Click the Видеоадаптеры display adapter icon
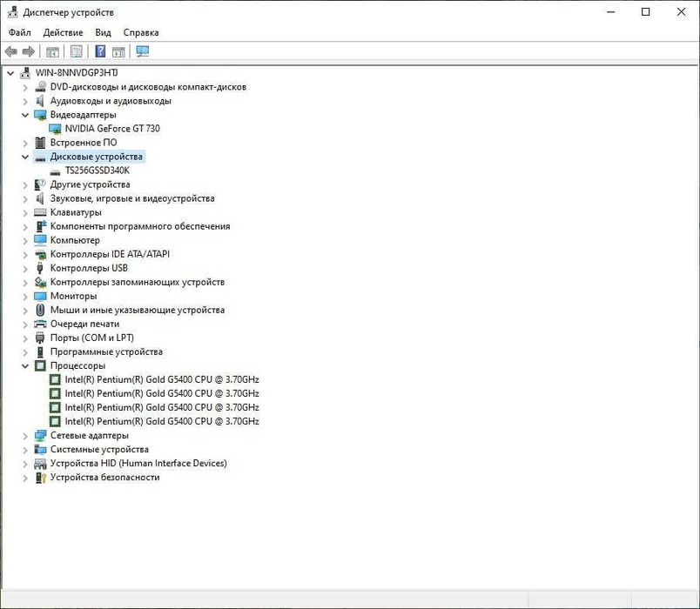 click(40, 115)
